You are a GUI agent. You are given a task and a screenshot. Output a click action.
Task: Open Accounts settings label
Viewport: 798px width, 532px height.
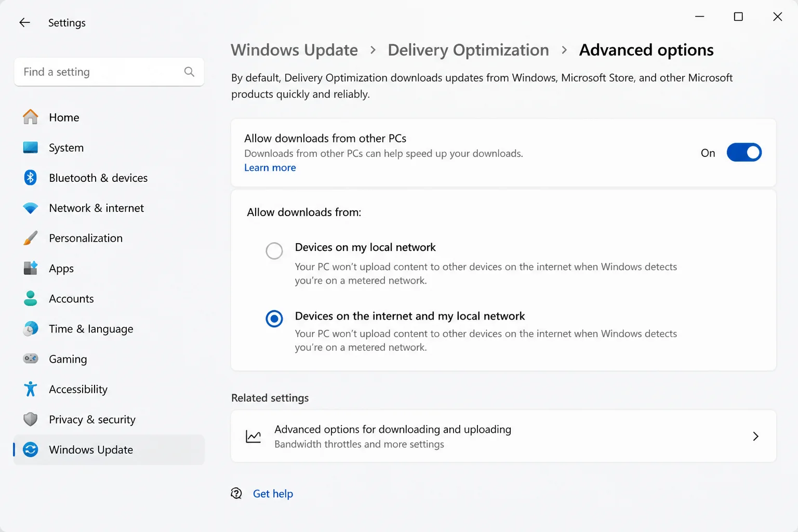[x=71, y=299]
